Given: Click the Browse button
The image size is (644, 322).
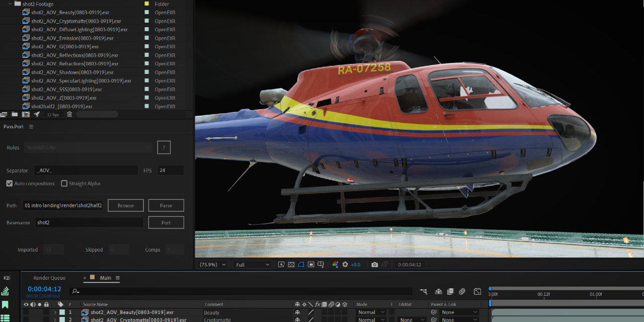Looking at the screenshot, I should [125, 205].
